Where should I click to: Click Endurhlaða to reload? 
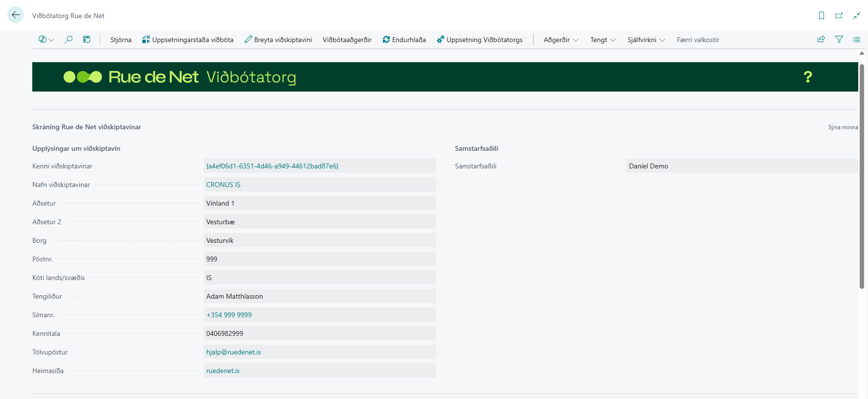pos(404,40)
